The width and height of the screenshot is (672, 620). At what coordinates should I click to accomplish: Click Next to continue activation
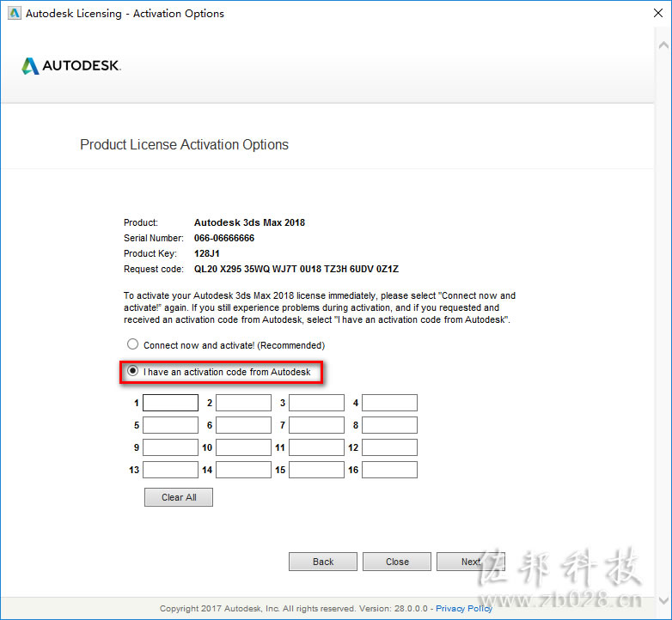click(471, 562)
